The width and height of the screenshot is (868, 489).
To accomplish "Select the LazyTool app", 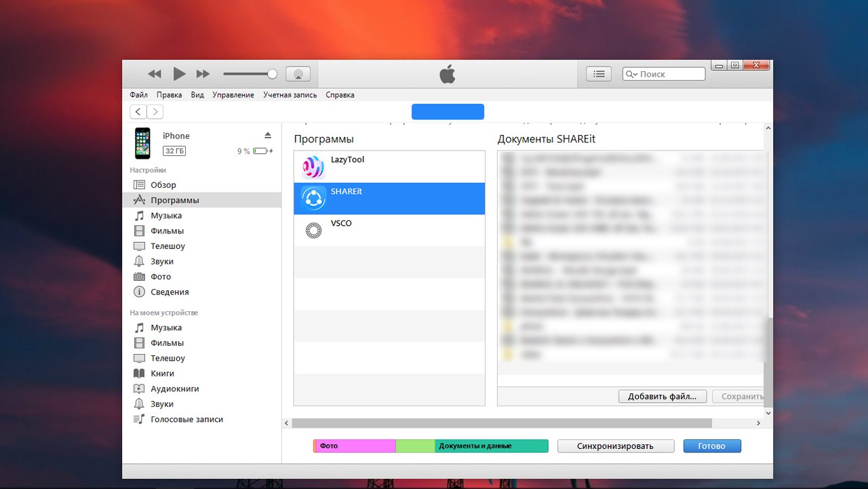I will [x=389, y=167].
